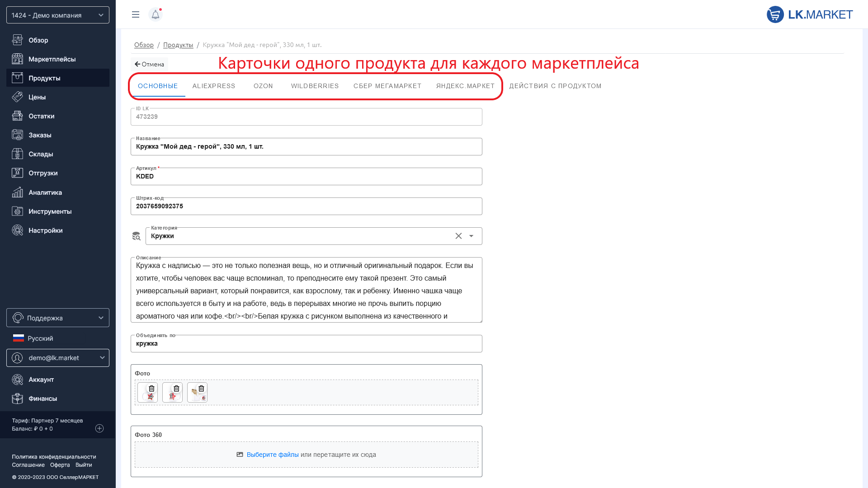Viewport: 868px width, 488px height.
Task: Switch to the Wildberries tab
Action: [315, 86]
